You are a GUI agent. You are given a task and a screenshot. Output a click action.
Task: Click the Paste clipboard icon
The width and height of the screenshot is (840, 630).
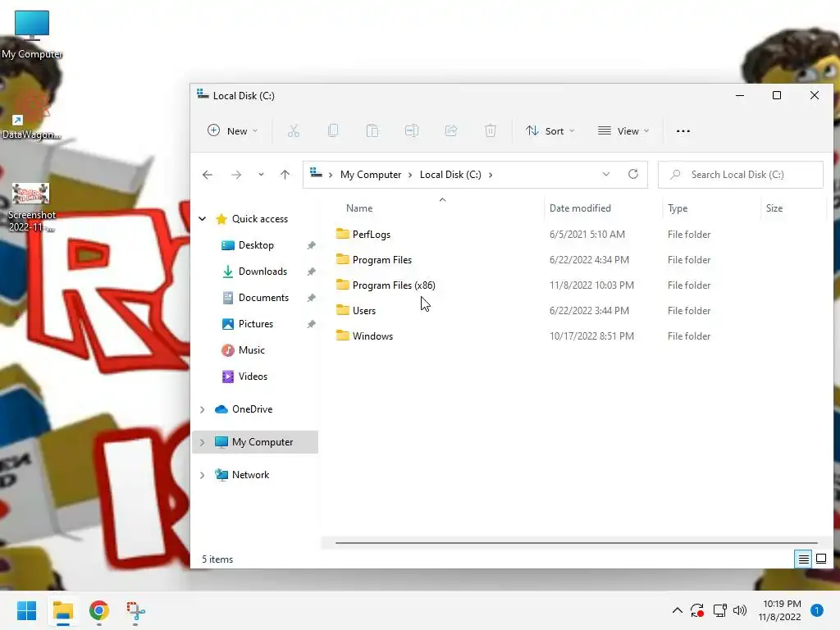click(x=372, y=130)
